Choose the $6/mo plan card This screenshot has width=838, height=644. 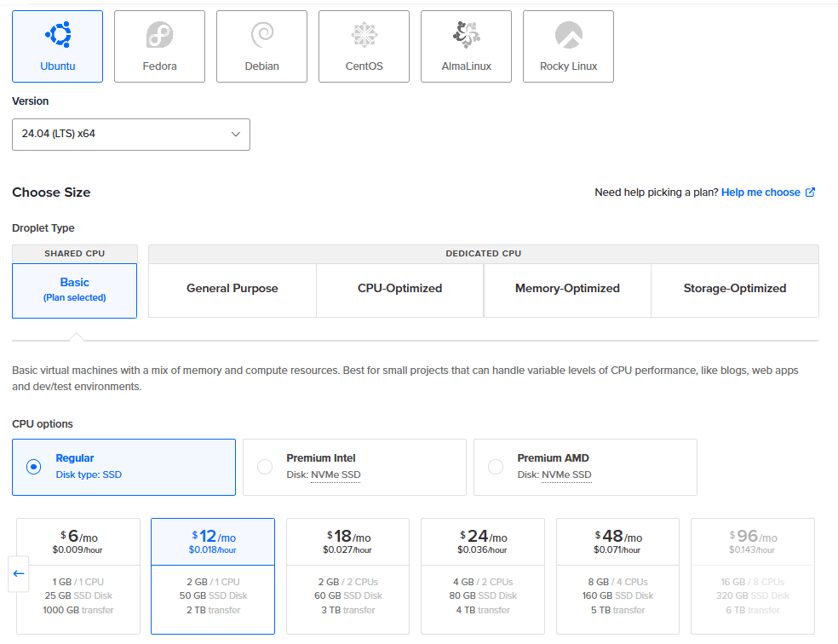(x=78, y=575)
